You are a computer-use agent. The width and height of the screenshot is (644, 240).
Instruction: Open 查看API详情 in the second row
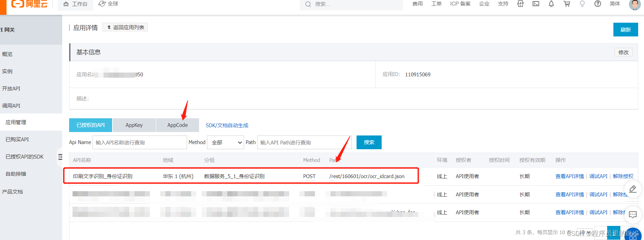pyautogui.click(x=570, y=194)
